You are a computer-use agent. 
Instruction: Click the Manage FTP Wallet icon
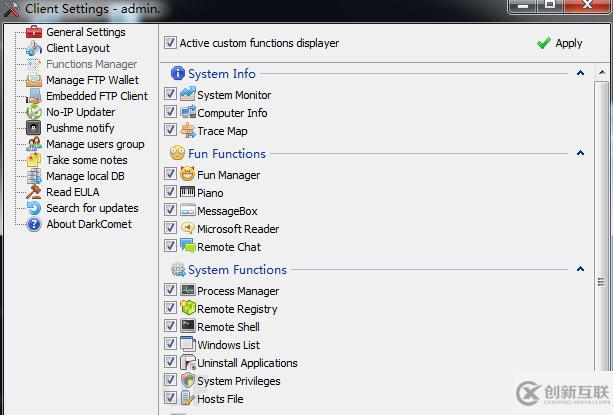pos(34,80)
